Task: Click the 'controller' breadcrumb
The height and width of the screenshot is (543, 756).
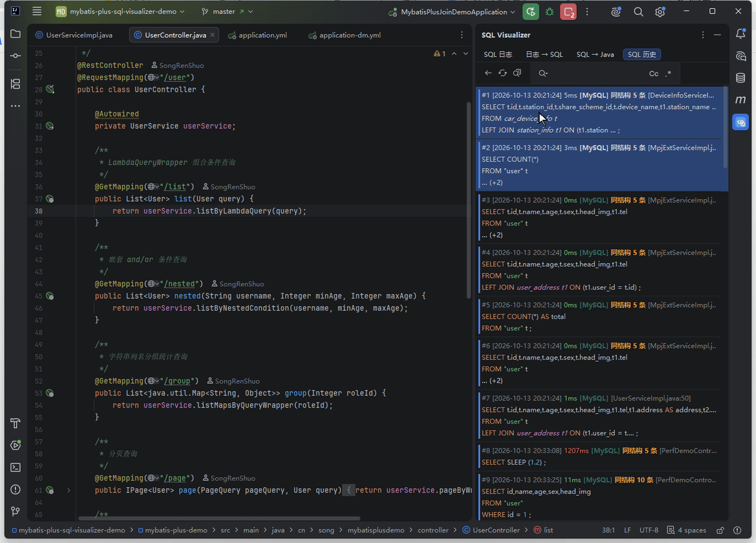Action: (434, 530)
